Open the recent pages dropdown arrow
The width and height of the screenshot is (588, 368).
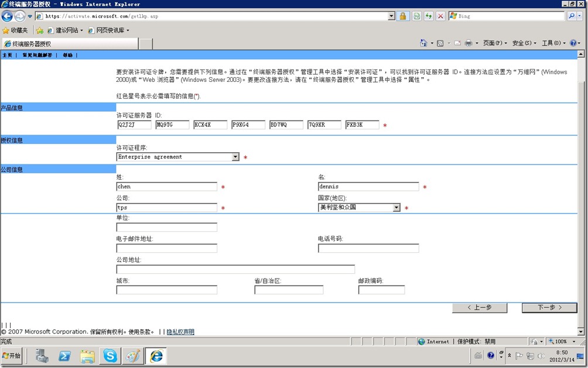[30, 16]
